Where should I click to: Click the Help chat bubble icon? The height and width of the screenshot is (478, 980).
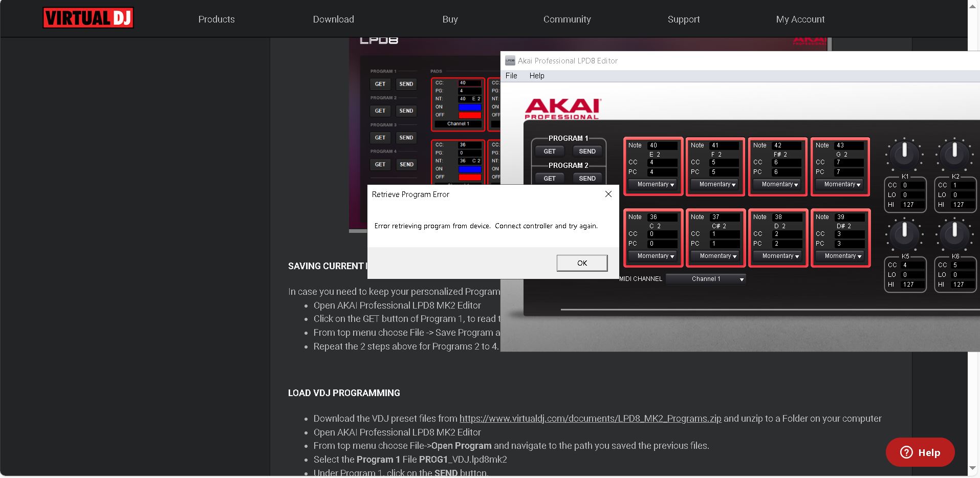[x=906, y=452]
